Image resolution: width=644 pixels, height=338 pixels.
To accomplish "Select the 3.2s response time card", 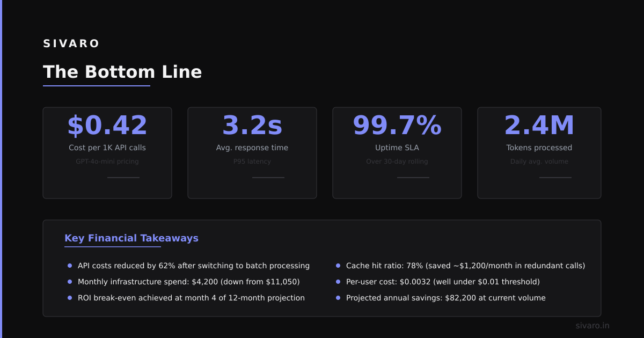I will (252, 153).
